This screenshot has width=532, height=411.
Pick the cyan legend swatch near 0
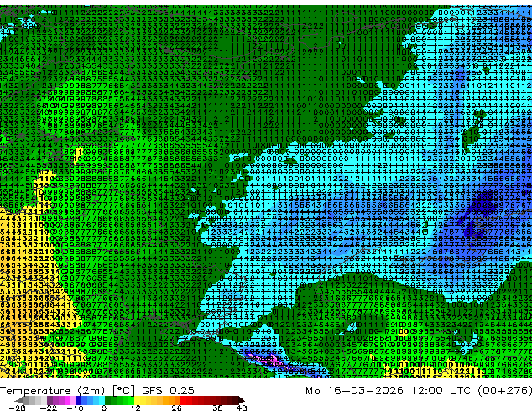click(102, 400)
